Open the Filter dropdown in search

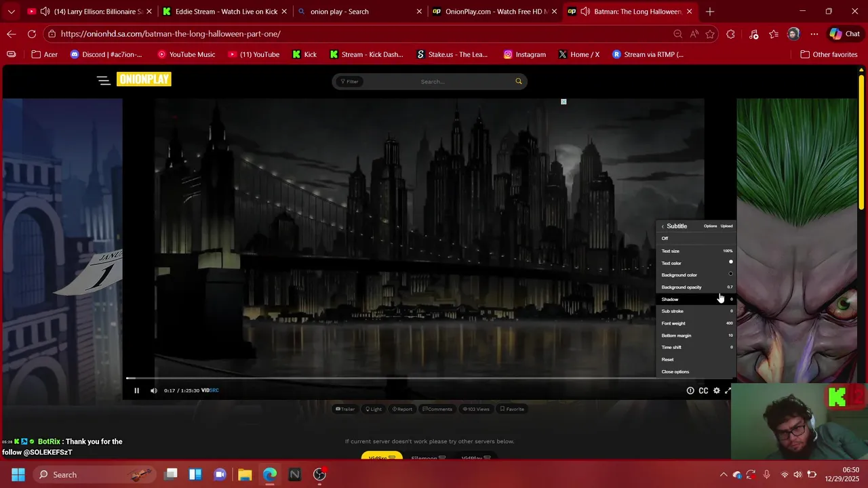click(350, 81)
